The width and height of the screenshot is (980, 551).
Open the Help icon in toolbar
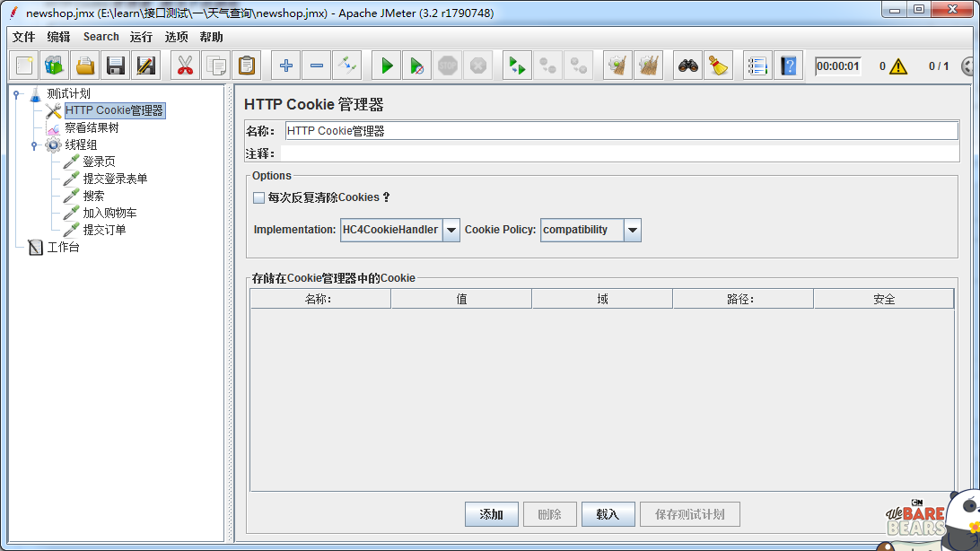789,66
